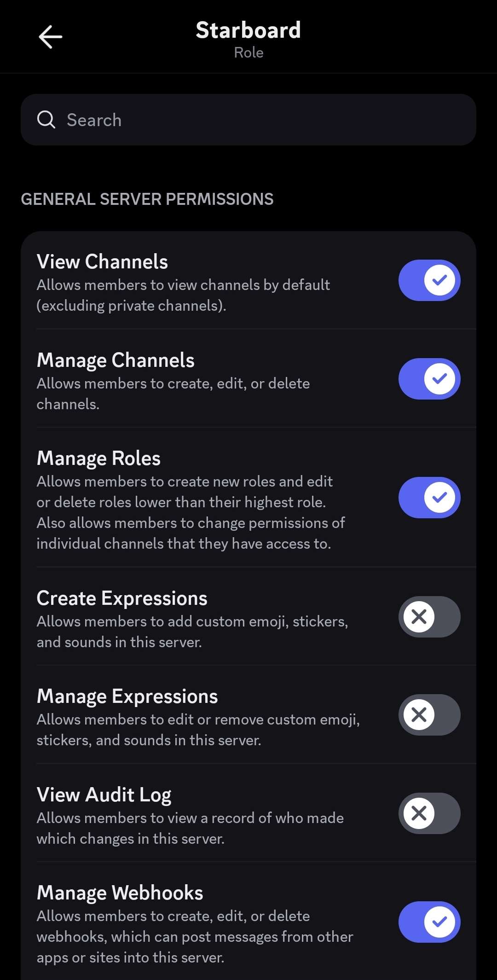
Task: Tap the Manage Roles description text
Action: click(191, 513)
